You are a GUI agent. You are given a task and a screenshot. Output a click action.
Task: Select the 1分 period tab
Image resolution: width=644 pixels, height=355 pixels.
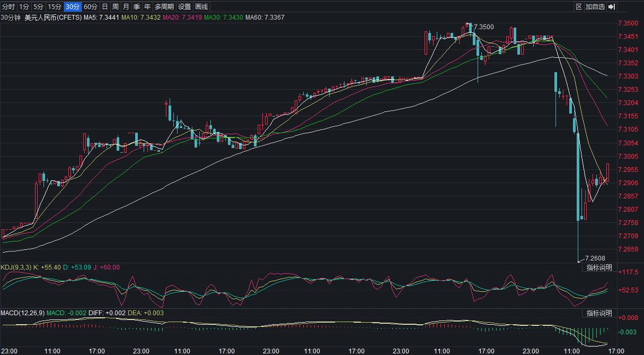(24, 7)
